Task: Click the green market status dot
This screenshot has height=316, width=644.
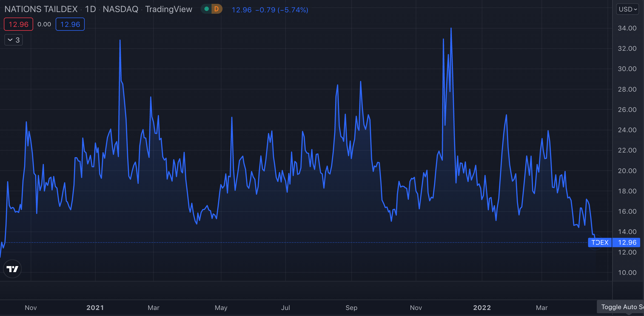Action: (x=207, y=9)
